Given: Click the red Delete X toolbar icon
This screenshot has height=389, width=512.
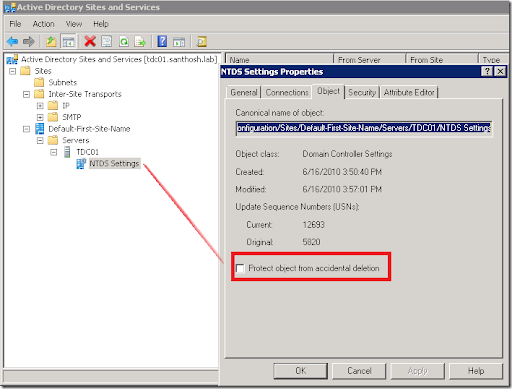Looking at the screenshot, I should (90, 42).
